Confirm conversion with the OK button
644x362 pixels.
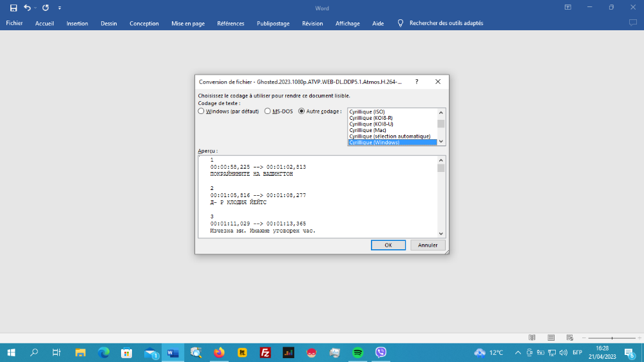pos(388,245)
